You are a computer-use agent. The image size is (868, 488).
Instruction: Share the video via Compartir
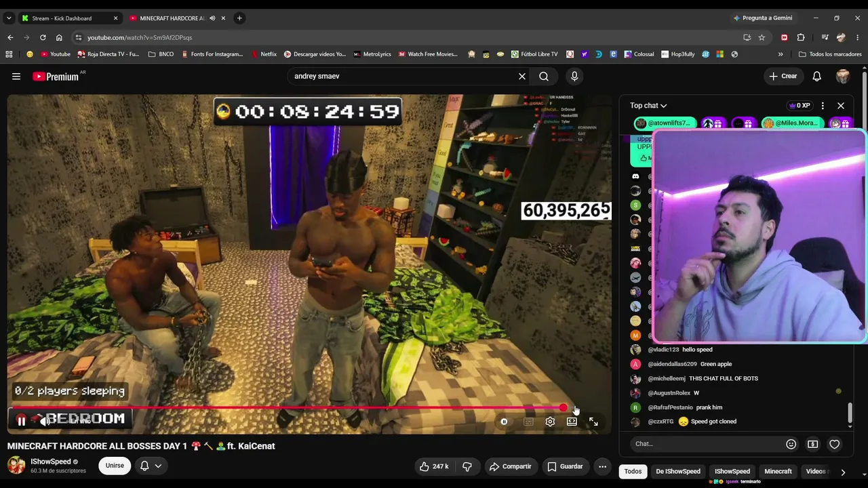[x=510, y=466]
